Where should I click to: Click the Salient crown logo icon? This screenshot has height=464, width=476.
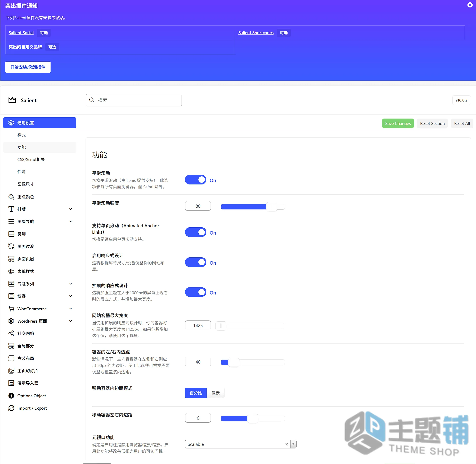12,100
